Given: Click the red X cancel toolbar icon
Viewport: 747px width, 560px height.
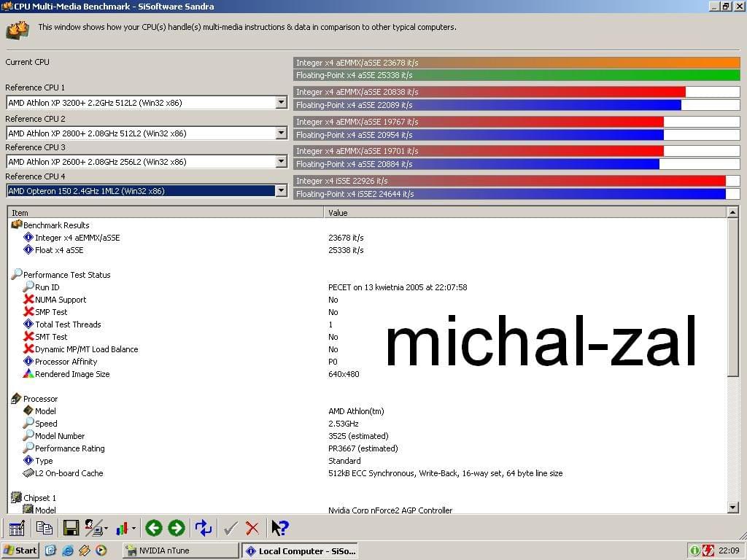Looking at the screenshot, I should [x=252, y=528].
